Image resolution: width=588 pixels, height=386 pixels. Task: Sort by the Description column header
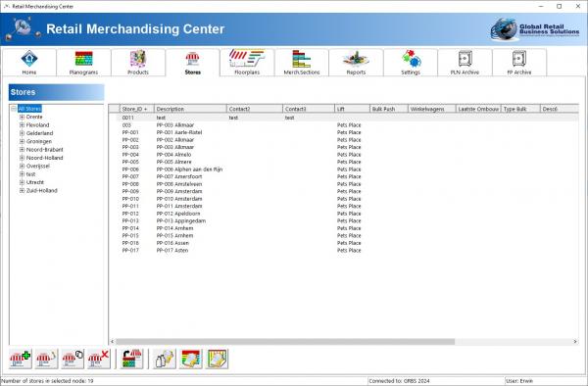point(190,109)
